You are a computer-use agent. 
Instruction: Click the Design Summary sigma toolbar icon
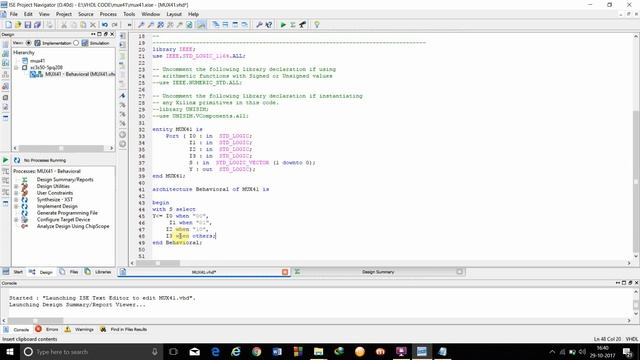point(293,25)
